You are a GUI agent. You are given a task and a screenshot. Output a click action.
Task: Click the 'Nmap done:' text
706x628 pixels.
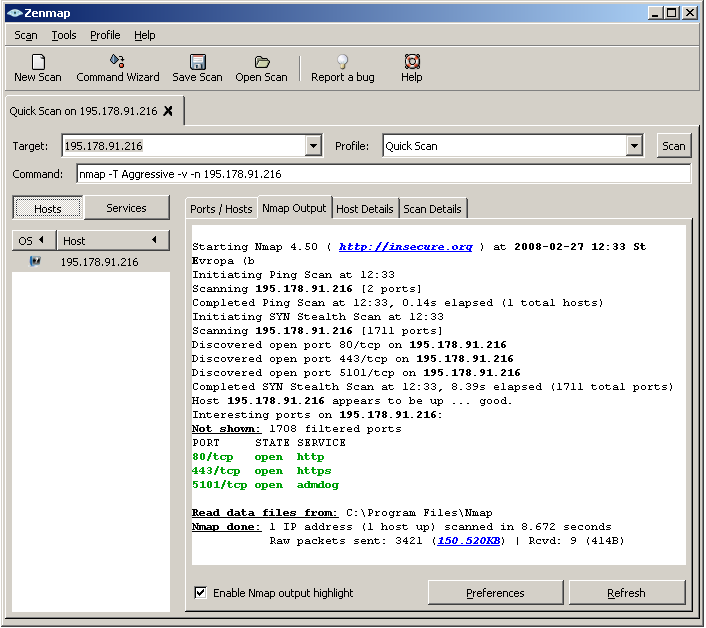(x=226, y=527)
